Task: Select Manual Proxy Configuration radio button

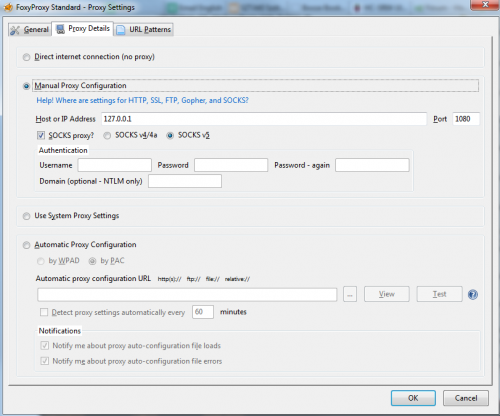Action: (x=26, y=86)
